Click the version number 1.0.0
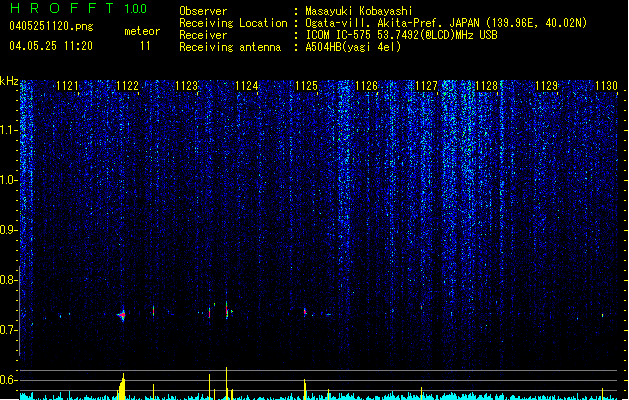 click(x=136, y=8)
